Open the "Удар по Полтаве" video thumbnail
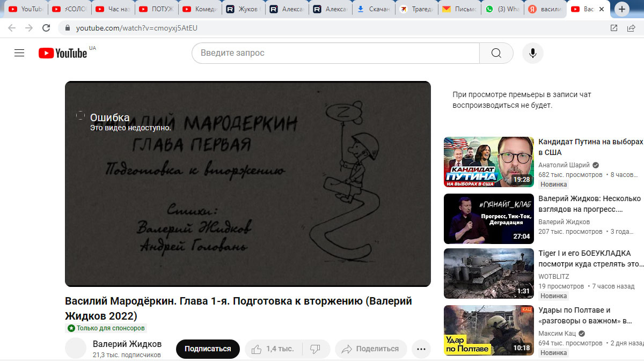Screen dimensions: 644x362 click(489, 330)
